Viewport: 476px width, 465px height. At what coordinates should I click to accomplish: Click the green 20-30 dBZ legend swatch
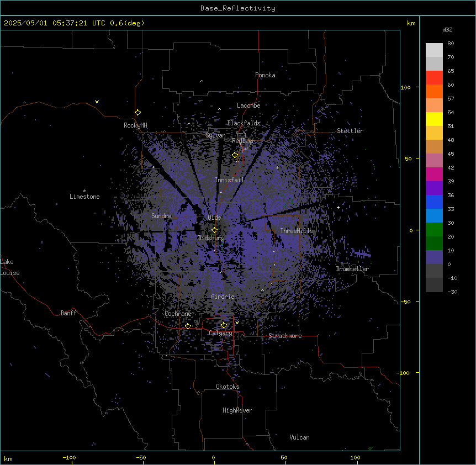434,230
